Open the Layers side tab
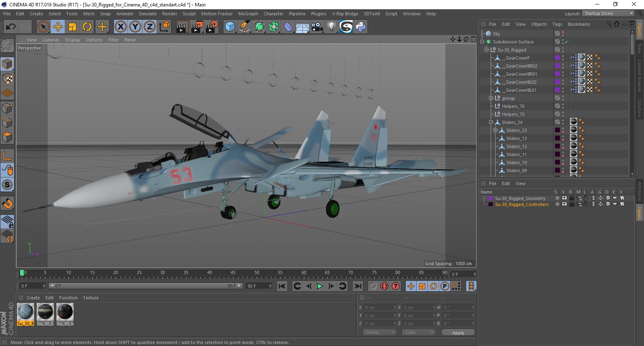 point(639,213)
